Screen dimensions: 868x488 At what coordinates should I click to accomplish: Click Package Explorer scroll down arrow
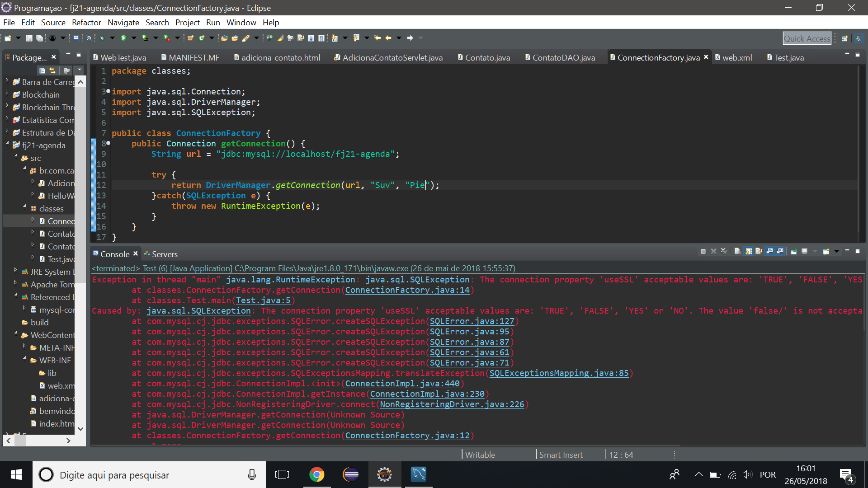[80, 429]
